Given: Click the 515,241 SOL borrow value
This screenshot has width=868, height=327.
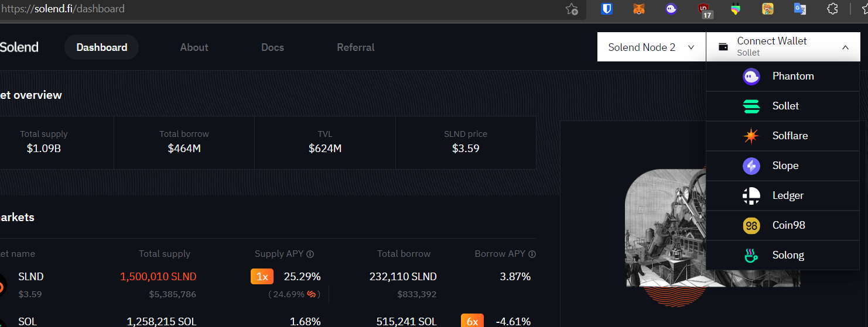Looking at the screenshot, I should pos(406,321).
